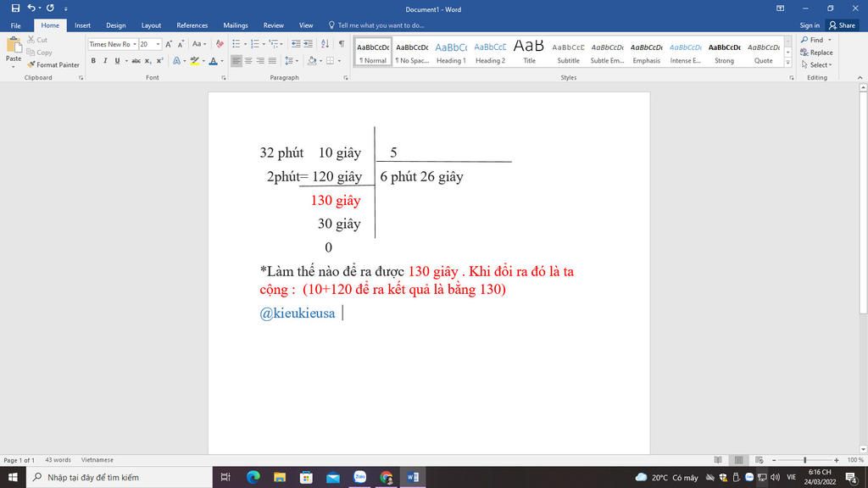Toggle Bold formatting

pos(93,61)
